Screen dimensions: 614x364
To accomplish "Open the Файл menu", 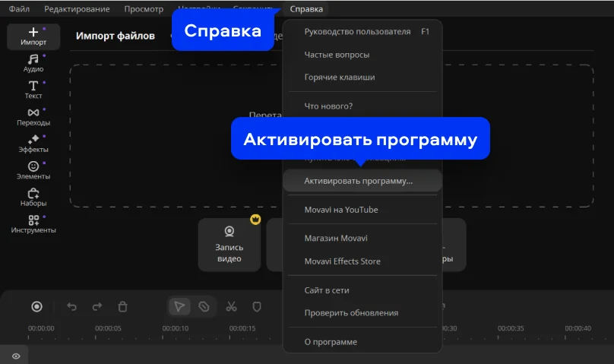I will tap(19, 8).
